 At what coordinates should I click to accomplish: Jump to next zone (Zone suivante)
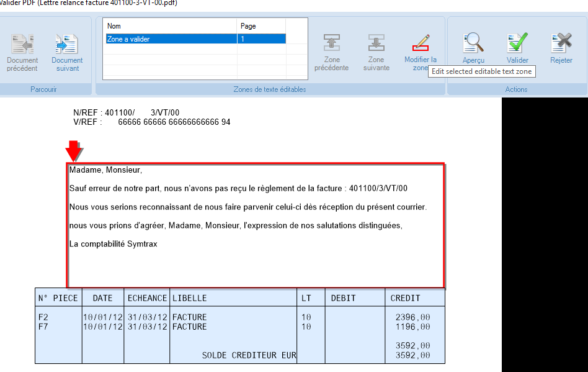(376, 53)
